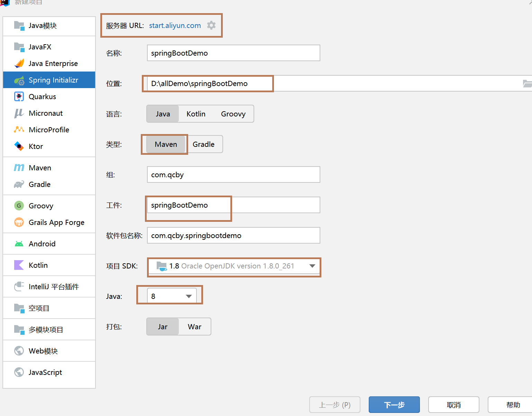
Task: Select 空项目 entry
Action: (x=49, y=308)
